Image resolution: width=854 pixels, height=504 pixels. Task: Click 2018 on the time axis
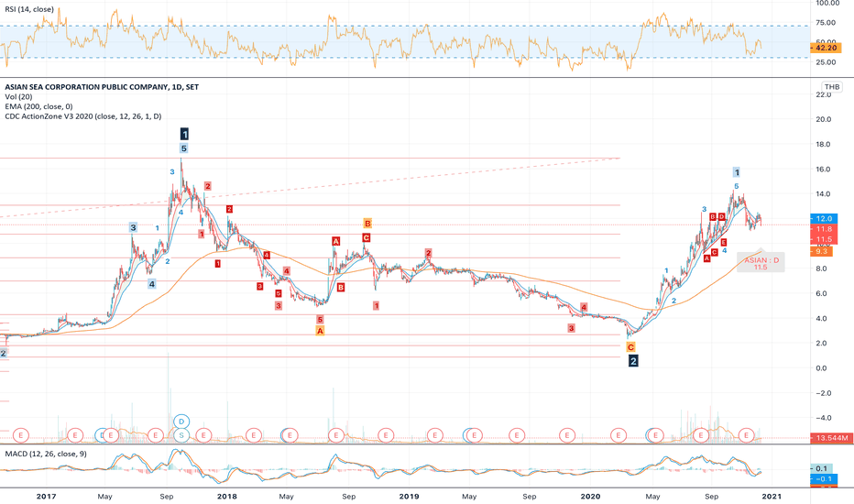[226, 497]
